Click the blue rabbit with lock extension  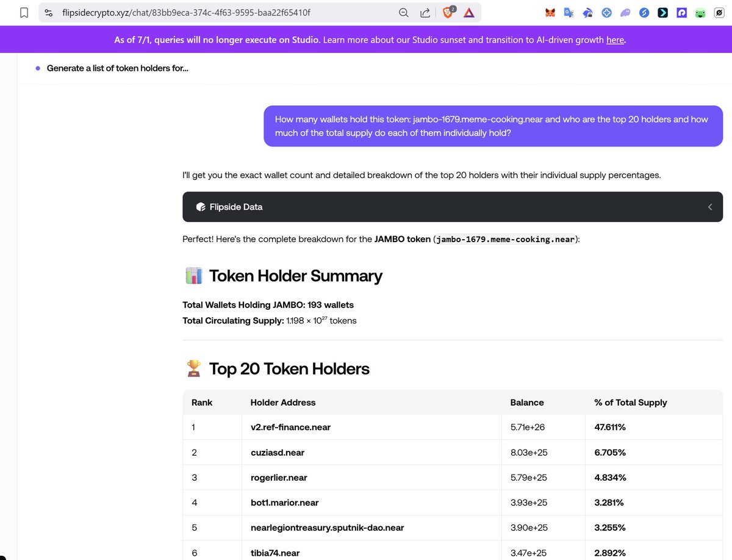tap(587, 12)
